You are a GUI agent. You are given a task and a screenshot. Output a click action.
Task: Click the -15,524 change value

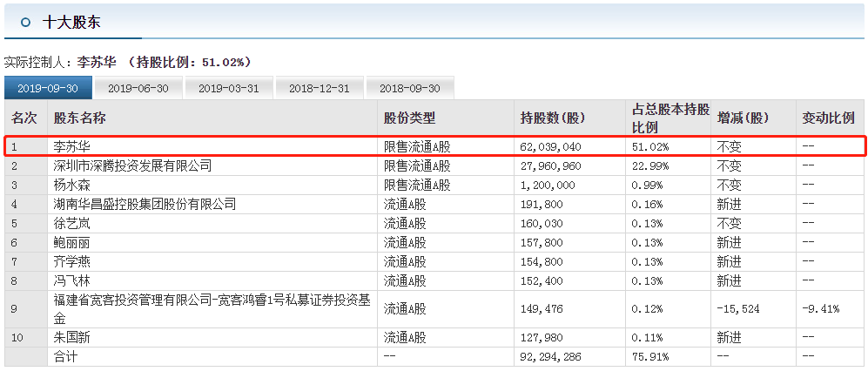(x=738, y=309)
